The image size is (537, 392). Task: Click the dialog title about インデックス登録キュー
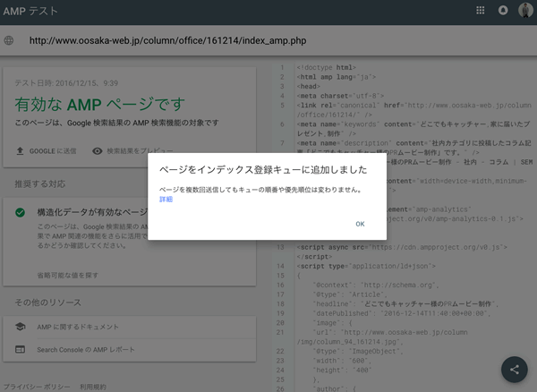(x=263, y=170)
